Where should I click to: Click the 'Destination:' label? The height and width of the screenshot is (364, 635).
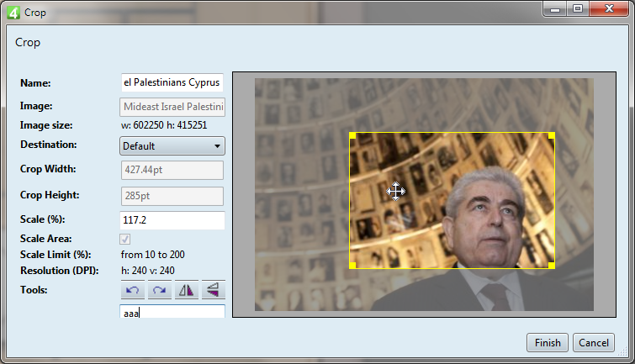tap(49, 145)
